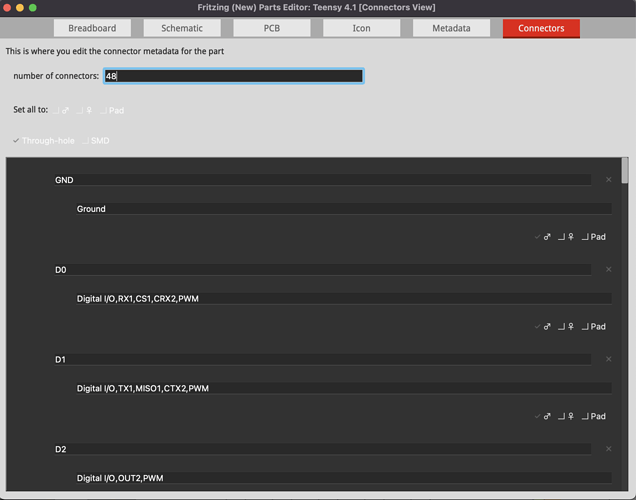Click the Connectors tab

tap(541, 28)
